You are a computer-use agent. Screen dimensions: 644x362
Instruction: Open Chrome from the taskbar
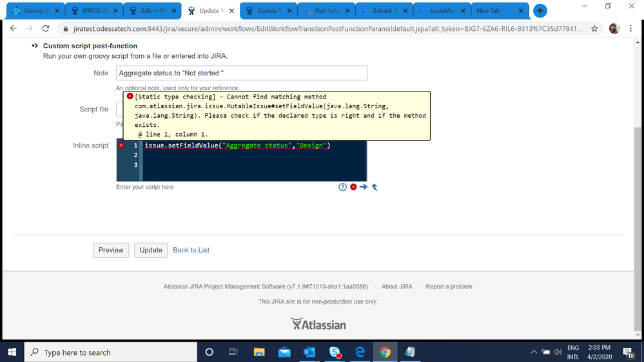coord(385,352)
